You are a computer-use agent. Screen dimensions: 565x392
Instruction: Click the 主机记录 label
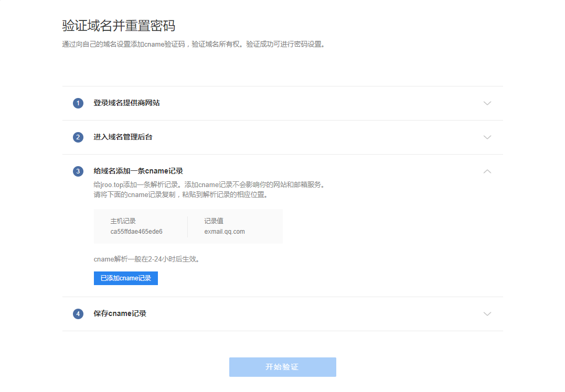(x=123, y=221)
